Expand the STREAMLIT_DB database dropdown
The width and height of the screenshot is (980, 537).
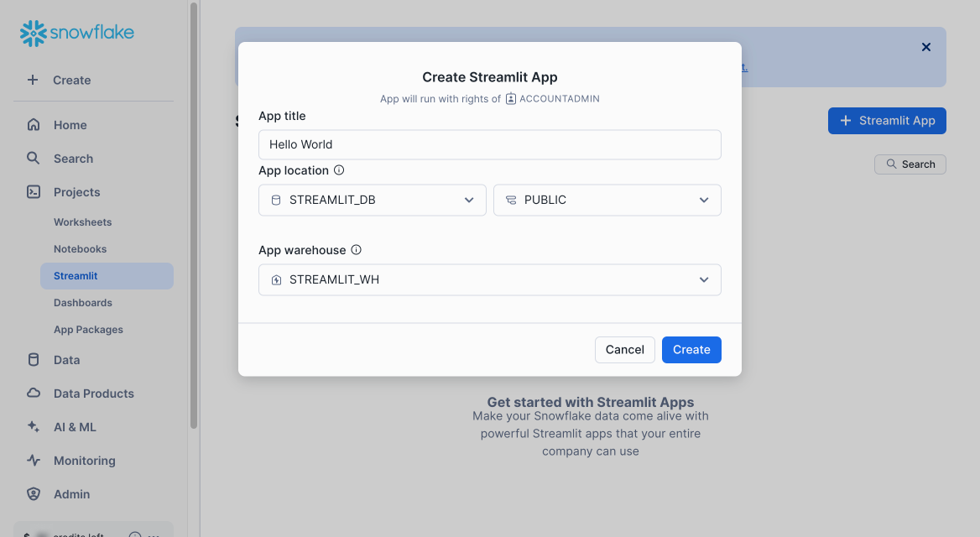pyautogui.click(x=468, y=200)
